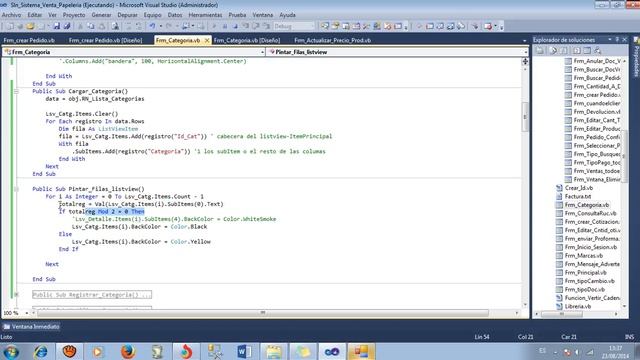This screenshot has height=360, width=640.
Task: Click Solution Explorer refresh icon
Action: [563, 51]
